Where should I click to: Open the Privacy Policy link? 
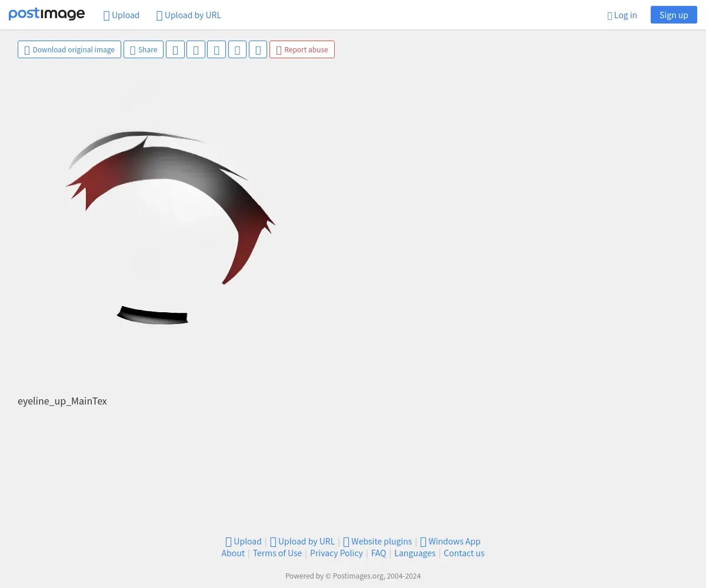coord(337,553)
